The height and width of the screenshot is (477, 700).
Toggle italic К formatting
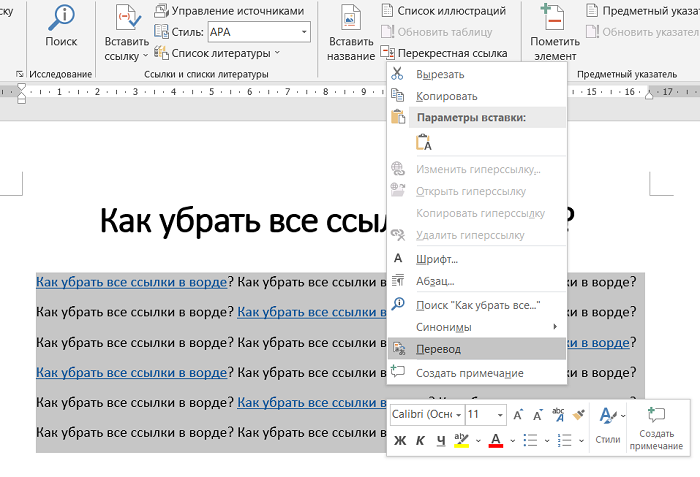tap(420, 441)
